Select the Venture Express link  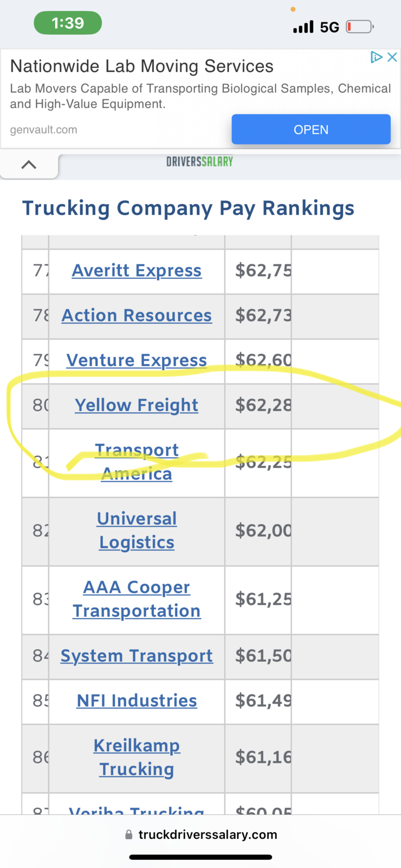137,360
